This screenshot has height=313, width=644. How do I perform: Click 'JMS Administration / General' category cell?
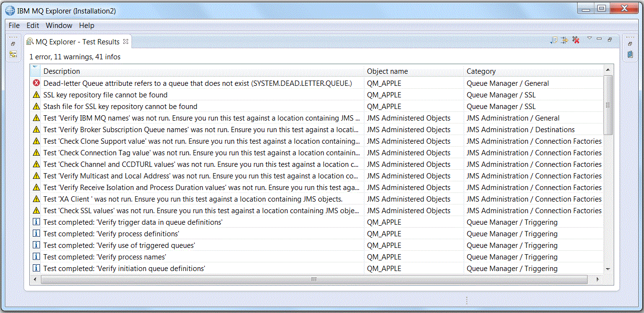pos(513,118)
